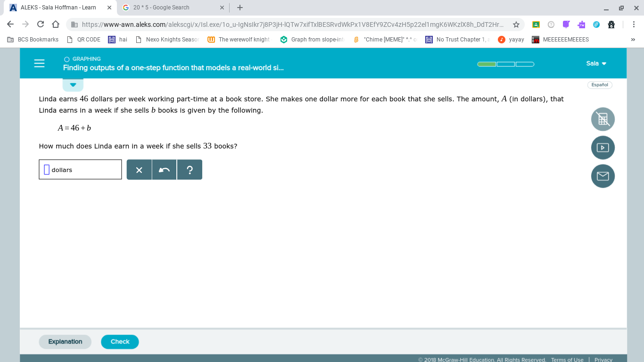Click the lesson progress bar
This screenshot has height=362, width=644.
click(505, 64)
